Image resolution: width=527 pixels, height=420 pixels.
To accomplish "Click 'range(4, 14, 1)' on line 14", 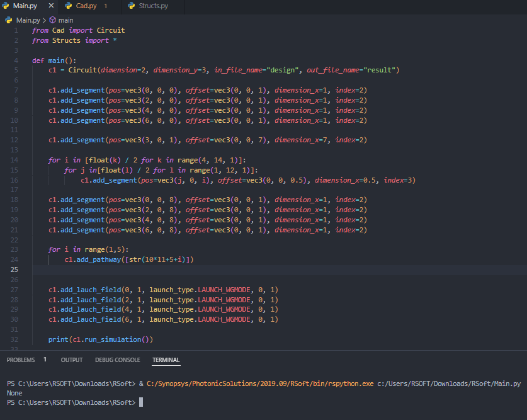I will [209, 160].
